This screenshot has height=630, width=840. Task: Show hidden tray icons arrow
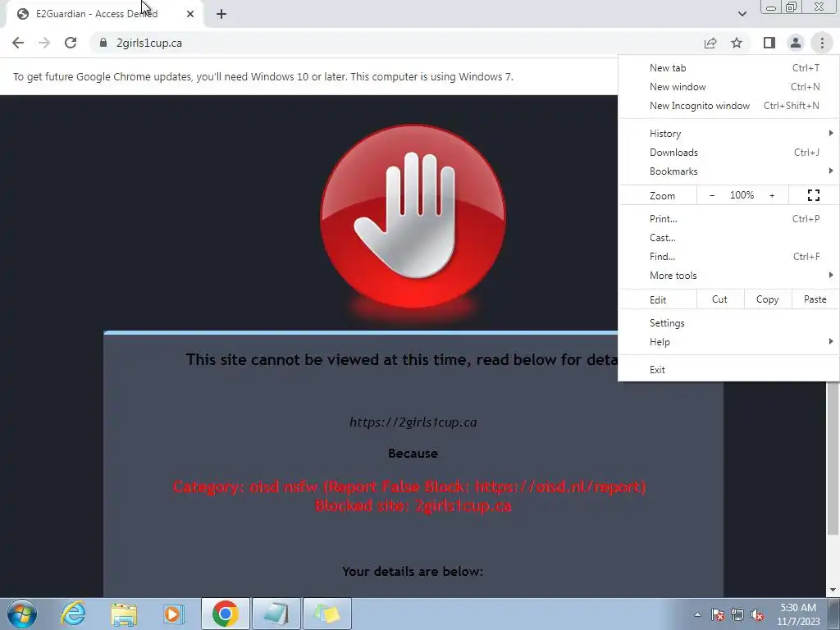click(x=697, y=614)
